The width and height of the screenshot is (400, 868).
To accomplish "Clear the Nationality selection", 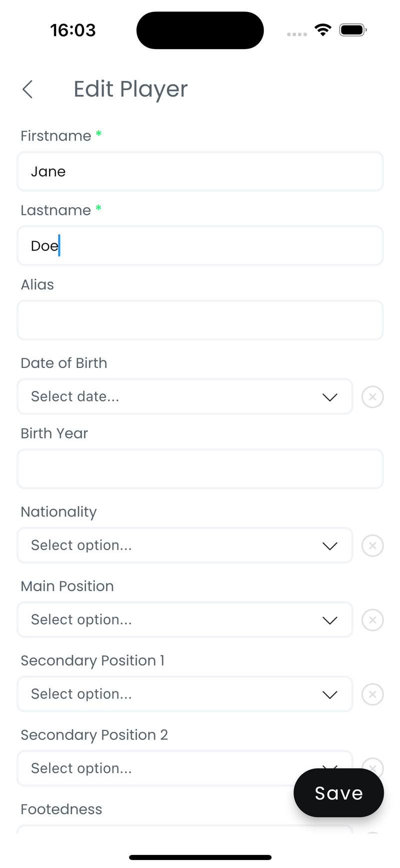I will (372, 546).
